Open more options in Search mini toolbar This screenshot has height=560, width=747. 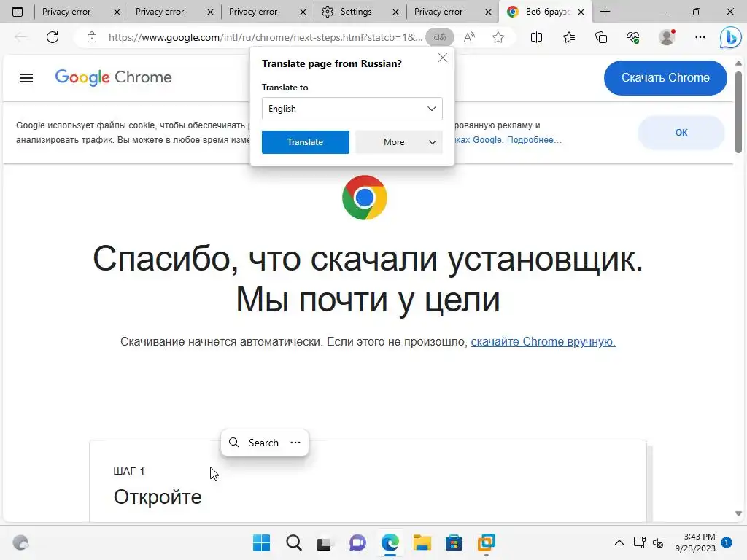coord(295,443)
